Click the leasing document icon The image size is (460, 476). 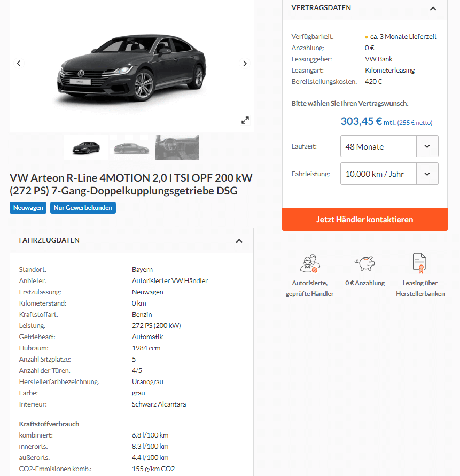[x=419, y=263]
